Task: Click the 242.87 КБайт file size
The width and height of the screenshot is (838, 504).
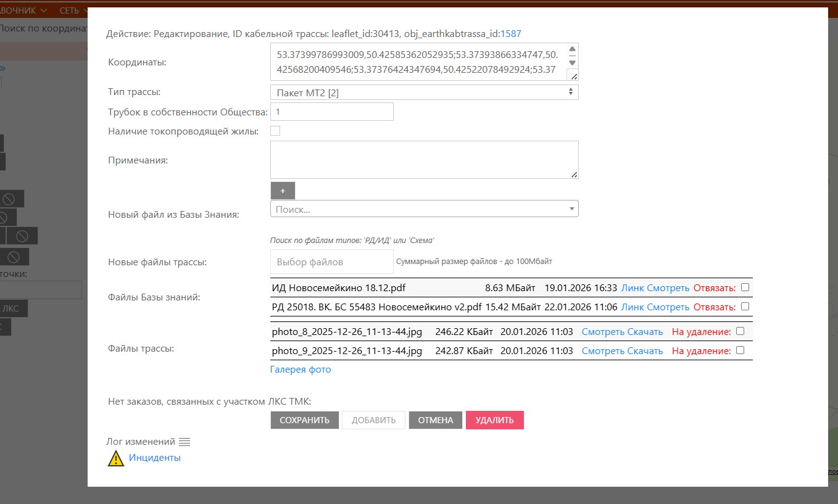Action: pos(464,351)
